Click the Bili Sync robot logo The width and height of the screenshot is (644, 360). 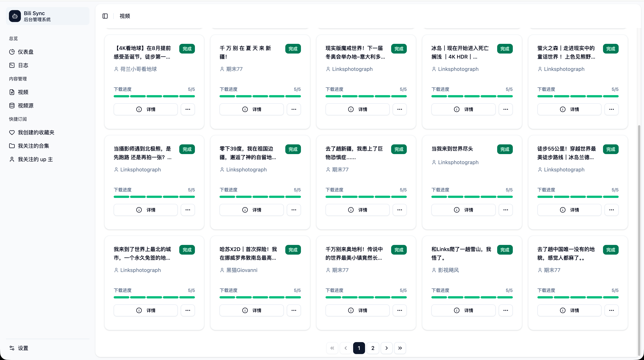pyautogui.click(x=15, y=16)
